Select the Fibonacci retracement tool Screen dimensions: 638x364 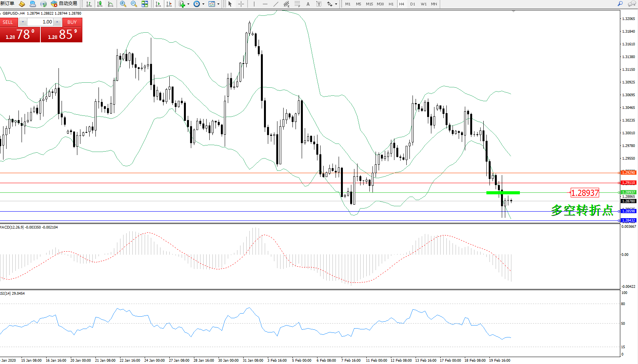297,4
